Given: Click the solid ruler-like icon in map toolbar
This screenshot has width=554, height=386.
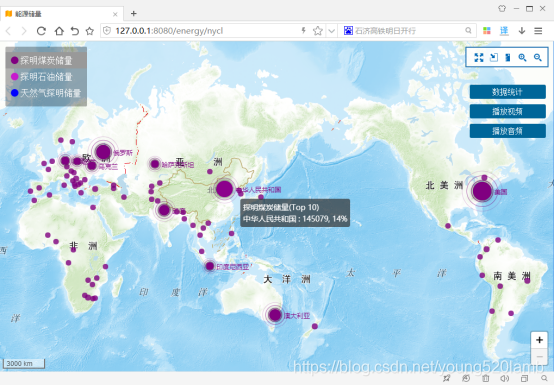Looking at the screenshot, I should point(508,58).
